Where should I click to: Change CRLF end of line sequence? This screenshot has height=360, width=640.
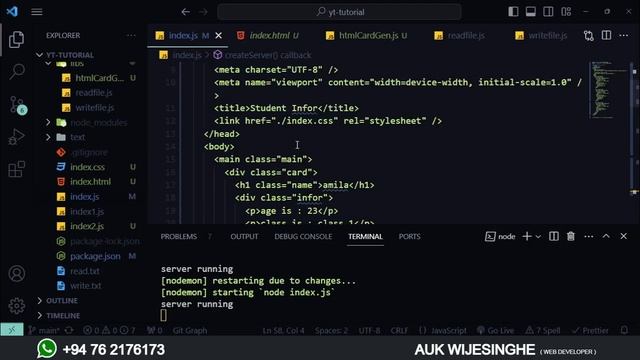click(399, 330)
